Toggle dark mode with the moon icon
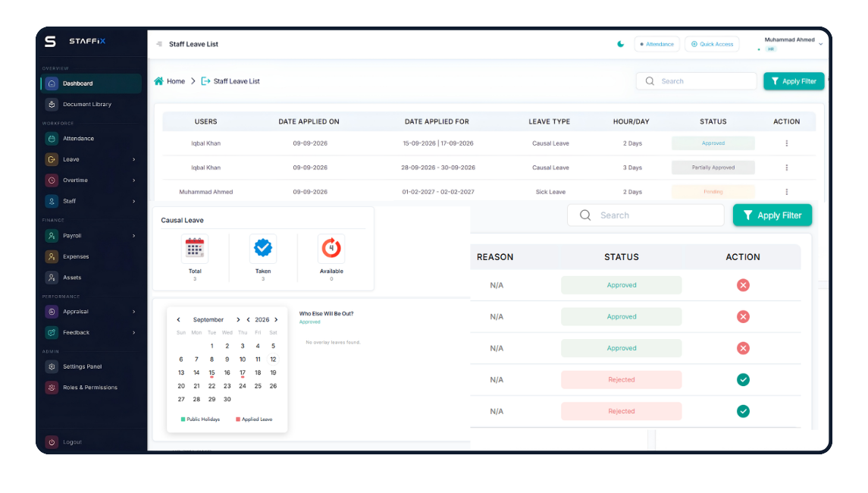Screen dimensions: 868x493 [621, 44]
